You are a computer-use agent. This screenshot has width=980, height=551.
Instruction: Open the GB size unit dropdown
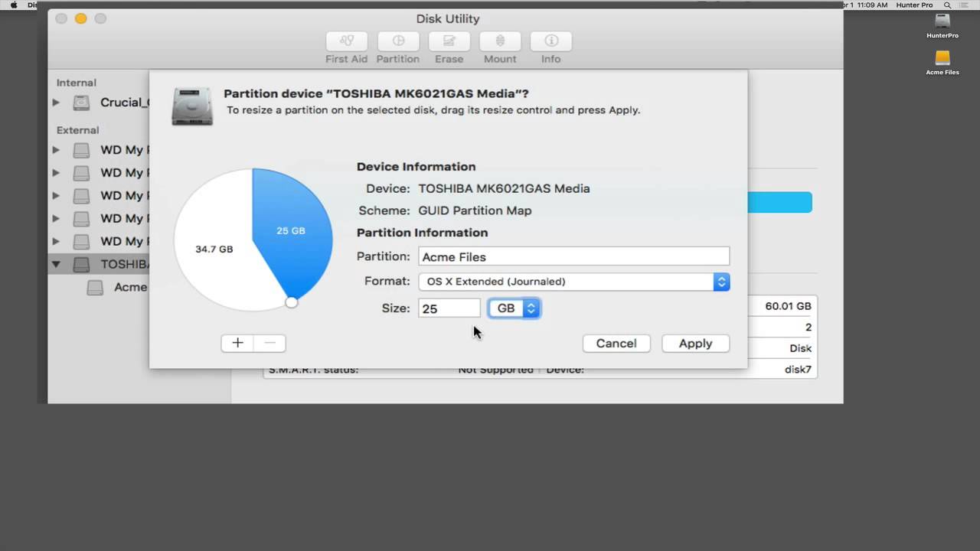point(514,308)
